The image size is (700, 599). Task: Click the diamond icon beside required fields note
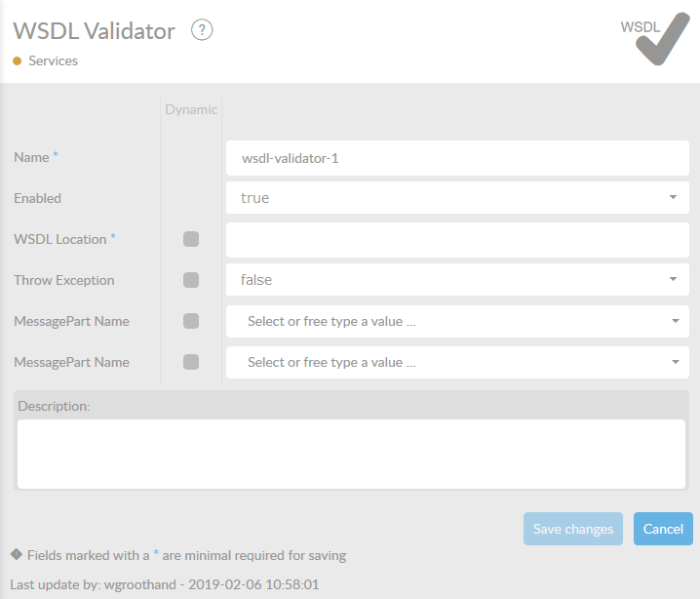[17, 554]
